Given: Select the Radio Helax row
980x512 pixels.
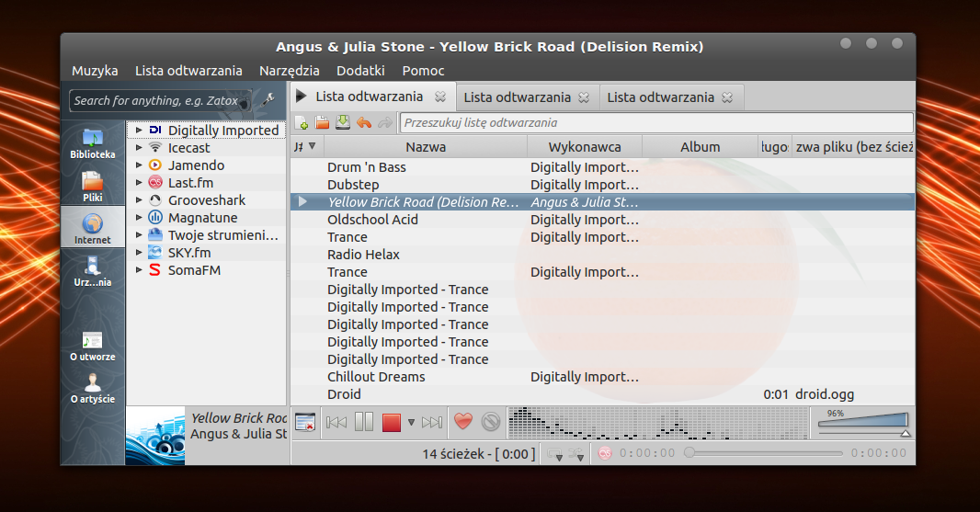Looking at the screenshot, I should click(x=602, y=255).
